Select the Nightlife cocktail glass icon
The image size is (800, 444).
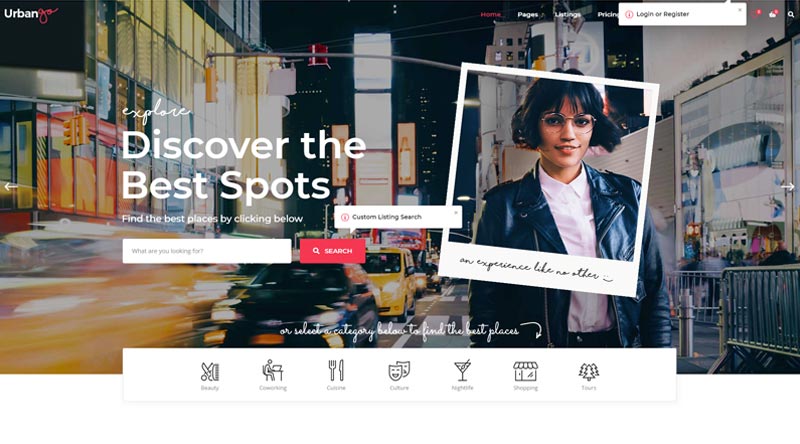point(462,371)
